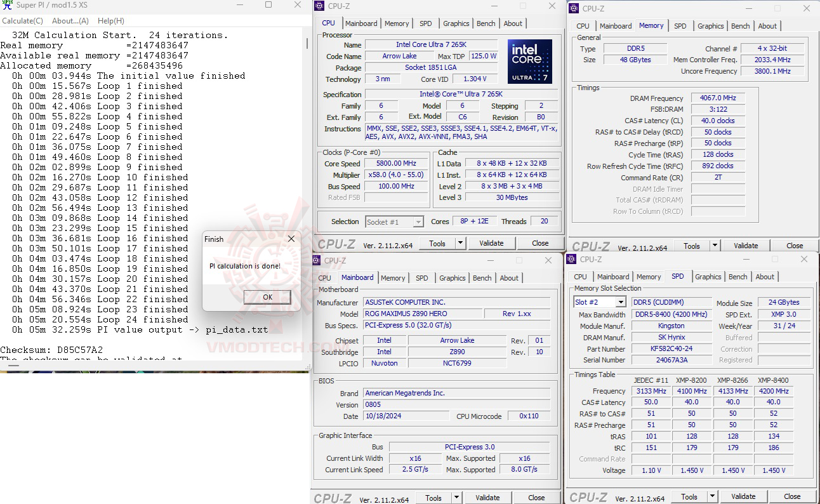Screen dimensions: 820x504
Task: Open Graphics tab in the SPD slot window
Action: coord(708,277)
